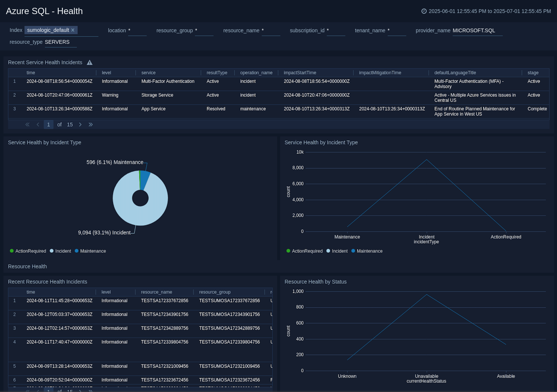557x392 pixels.
Task: Sort resource incidents by resource_group column
Action: [215, 292]
